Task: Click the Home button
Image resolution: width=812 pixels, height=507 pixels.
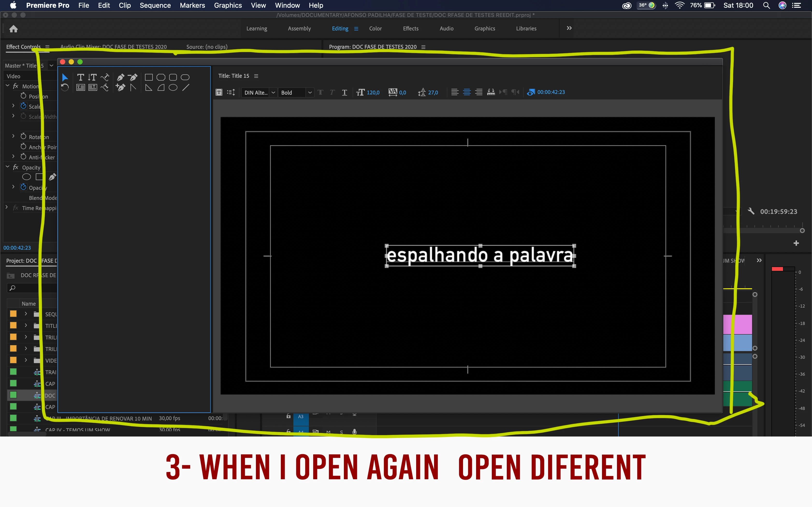Action: click(x=14, y=29)
